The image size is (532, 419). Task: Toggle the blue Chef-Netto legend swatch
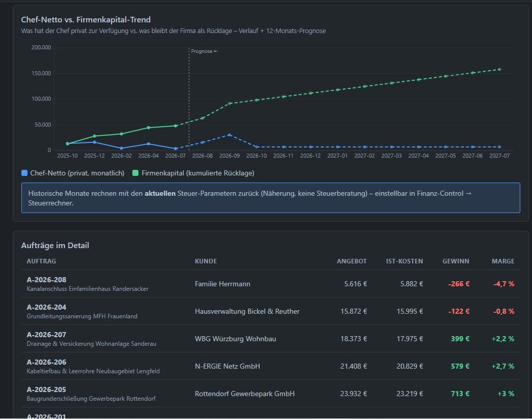point(24,173)
